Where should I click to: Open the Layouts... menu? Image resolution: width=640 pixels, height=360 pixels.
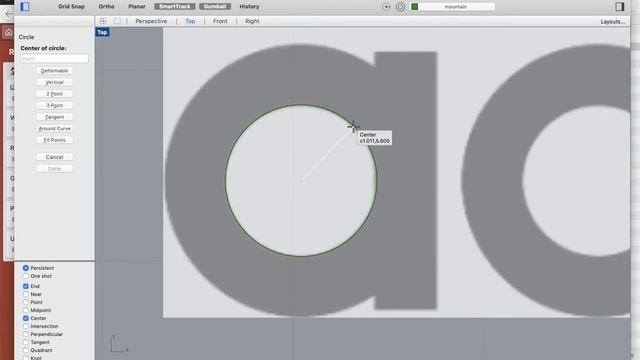pos(613,22)
